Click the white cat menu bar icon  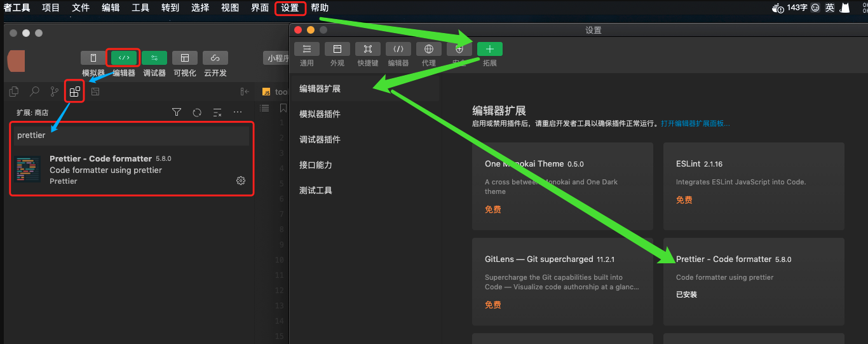[x=845, y=8]
